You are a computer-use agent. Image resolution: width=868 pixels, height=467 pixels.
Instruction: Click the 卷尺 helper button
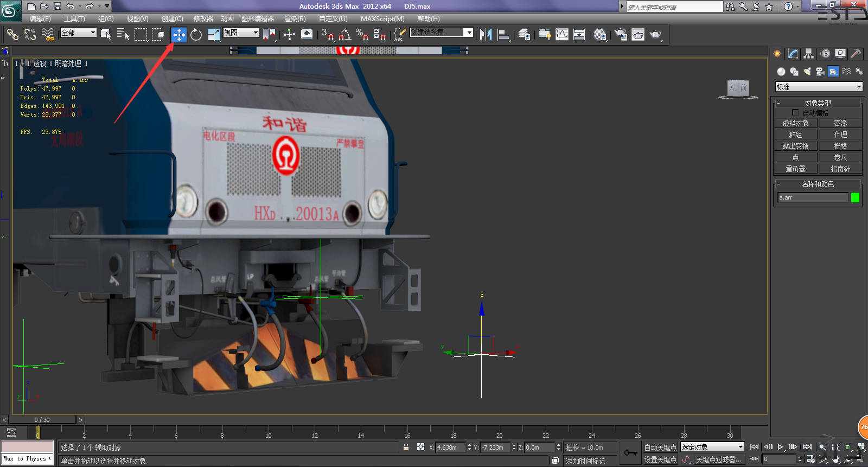[x=840, y=157]
